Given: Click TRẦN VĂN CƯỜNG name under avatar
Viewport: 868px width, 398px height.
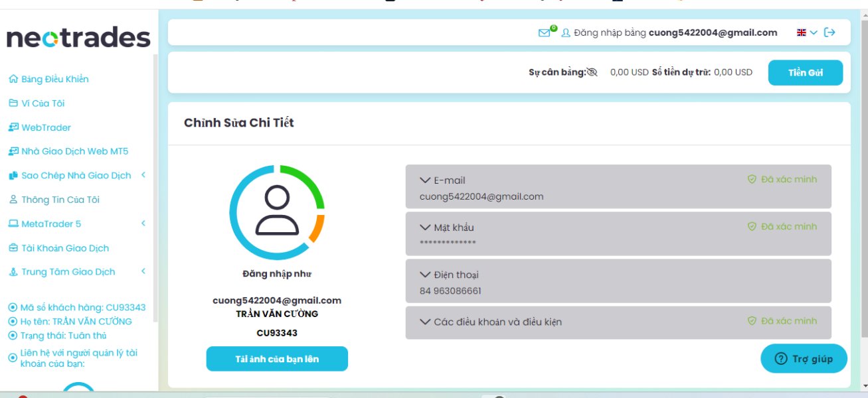Looking at the screenshot, I should (277, 314).
